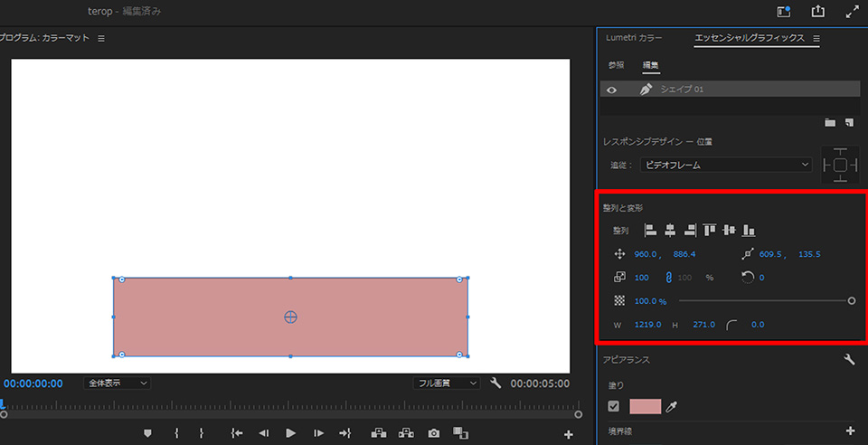Screen dimensions: 868x445
Task: Click anchor point value 609.5
Action: [x=770, y=254]
